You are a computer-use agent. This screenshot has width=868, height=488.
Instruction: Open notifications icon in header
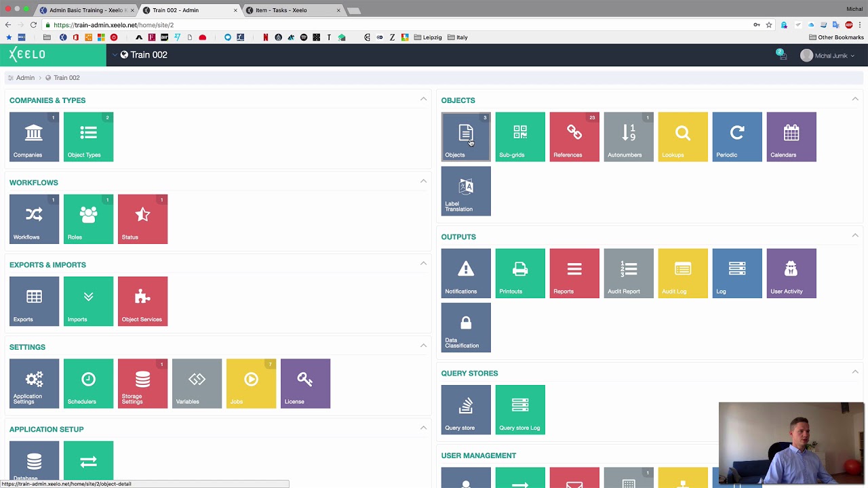781,55
